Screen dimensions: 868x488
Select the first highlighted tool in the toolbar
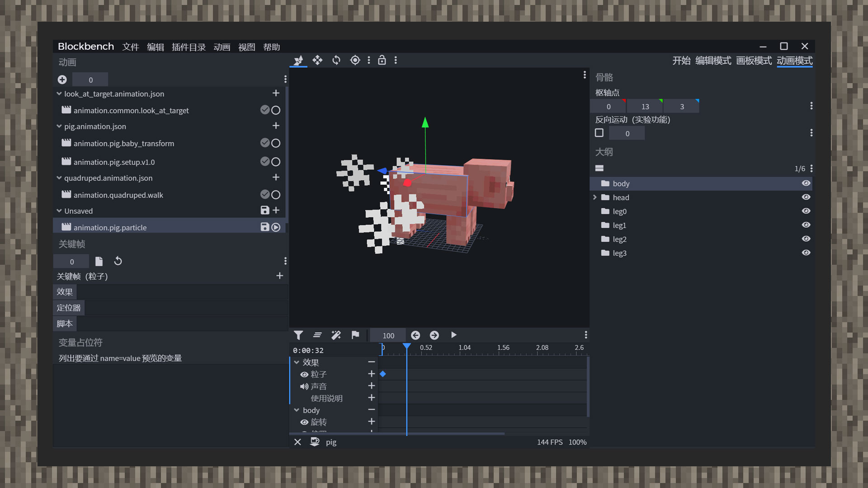[298, 60]
